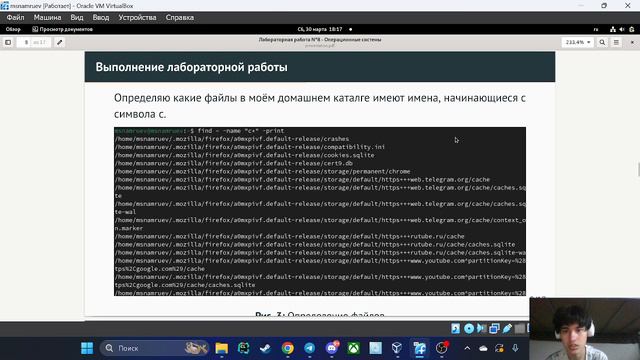Open the Вид menu
Screen dimensions: 640x360
tap(77, 18)
